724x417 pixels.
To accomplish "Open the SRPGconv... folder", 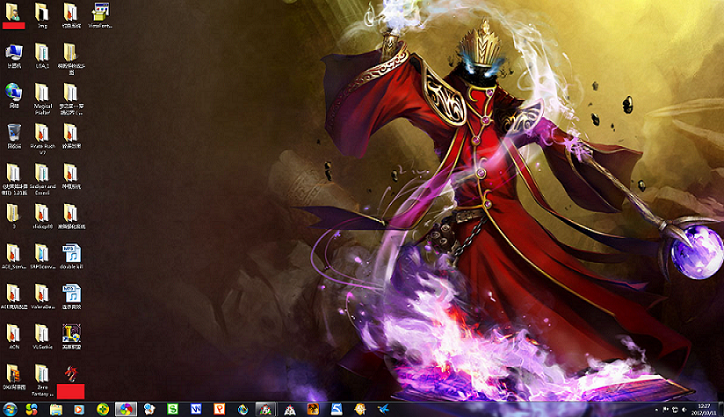I will point(42,257).
